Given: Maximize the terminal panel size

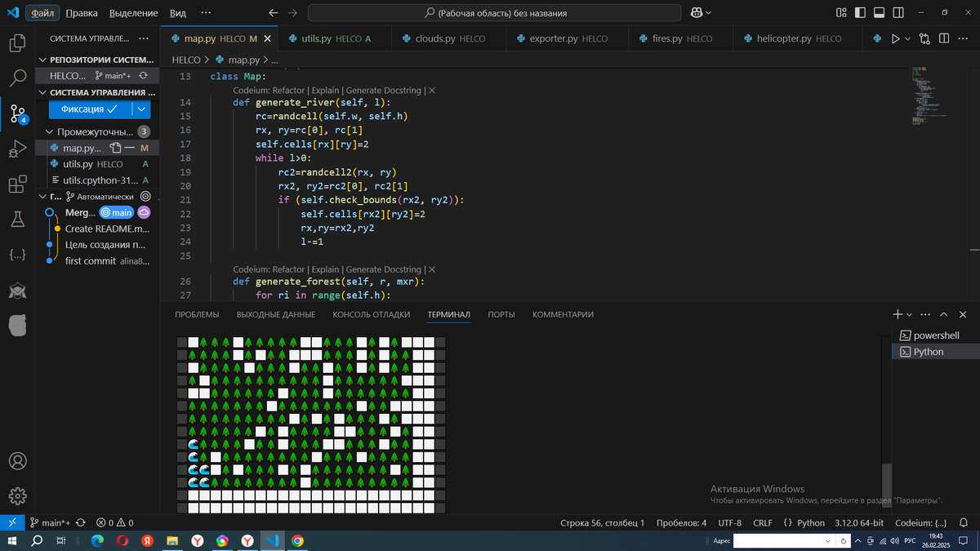Looking at the screenshot, I should pyautogui.click(x=944, y=314).
